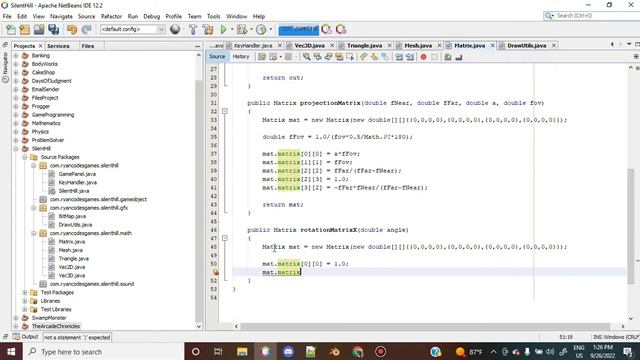This screenshot has height=360, width=640.
Task: Expand the Test Packages node
Action: [x=25, y=293]
